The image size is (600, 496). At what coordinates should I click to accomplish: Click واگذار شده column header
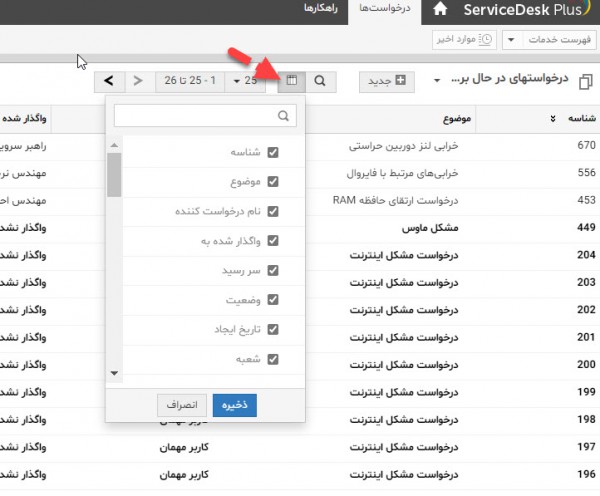[24, 119]
